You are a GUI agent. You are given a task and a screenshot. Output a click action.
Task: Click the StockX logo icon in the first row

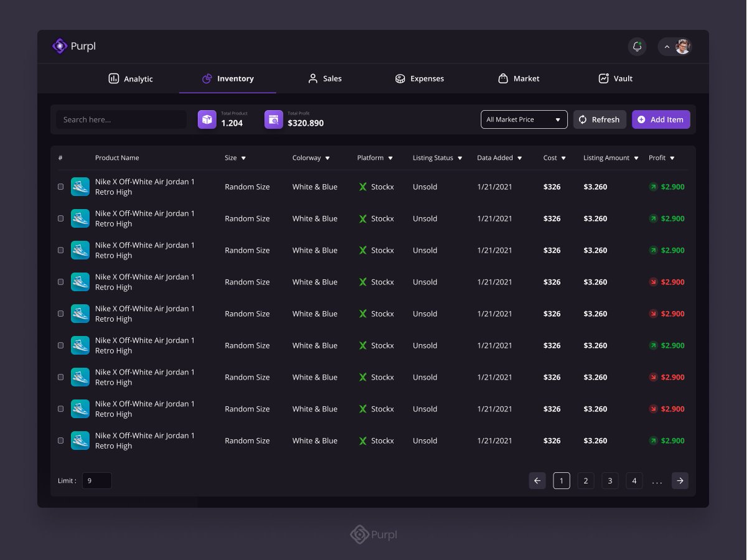[x=363, y=187]
